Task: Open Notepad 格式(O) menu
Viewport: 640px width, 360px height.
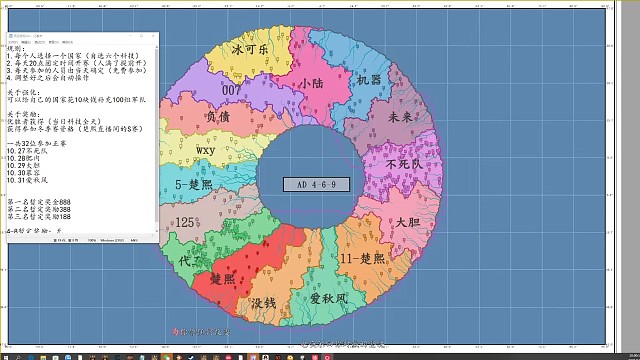Action: pyautogui.click(x=40, y=42)
